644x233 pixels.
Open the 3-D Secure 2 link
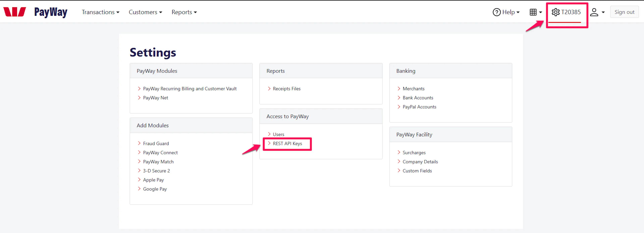click(156, 170)
